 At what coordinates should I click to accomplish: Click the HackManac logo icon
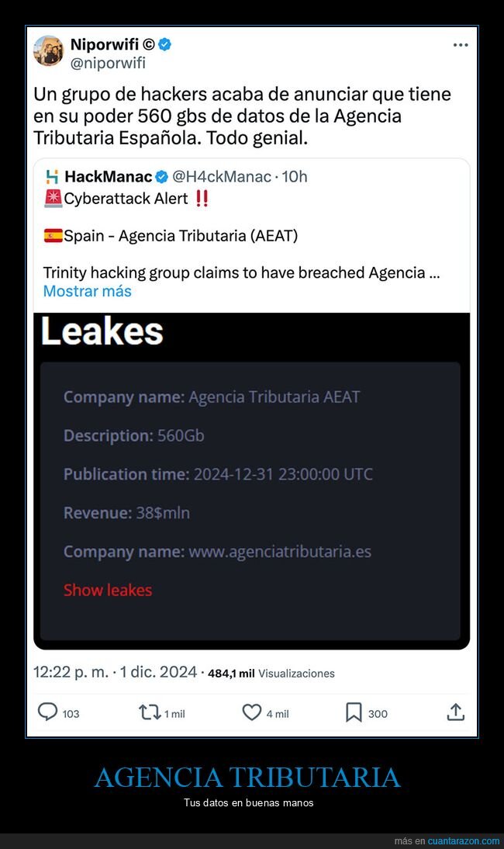pos(52,176)
